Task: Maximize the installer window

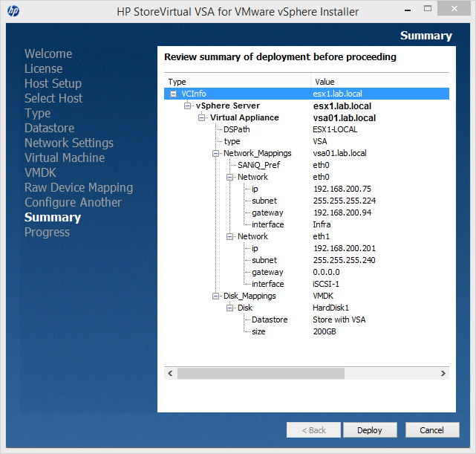Action: tap(428, 9)
